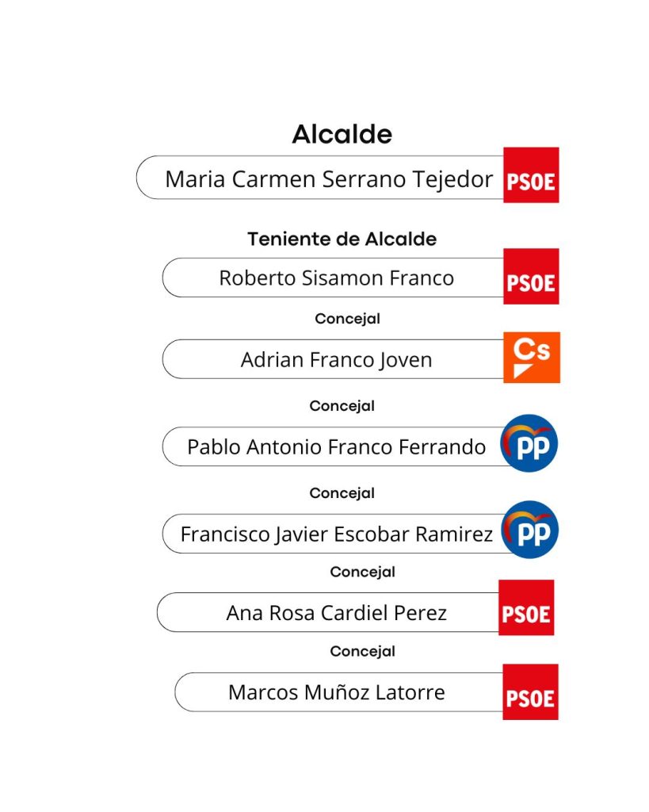Click the Concejal label above Adrian Franco Joven
This screenshot has width=649, height=812.
tap(347, 319)
